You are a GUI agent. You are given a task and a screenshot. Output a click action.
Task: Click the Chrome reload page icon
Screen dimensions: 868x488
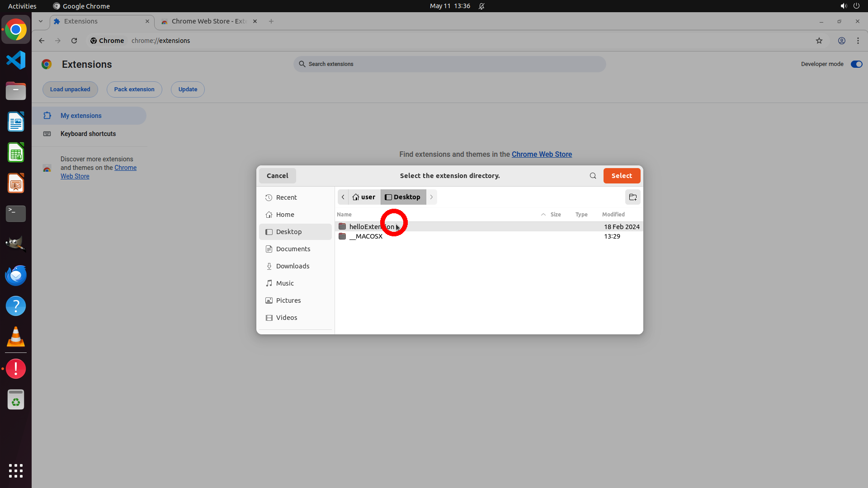click(x=74, y=41)
